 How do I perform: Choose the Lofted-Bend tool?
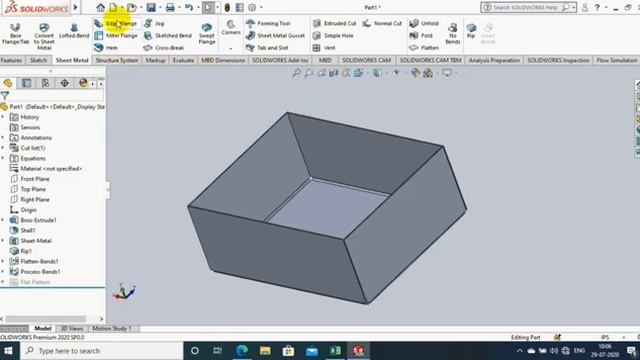[x=74, y=31]
